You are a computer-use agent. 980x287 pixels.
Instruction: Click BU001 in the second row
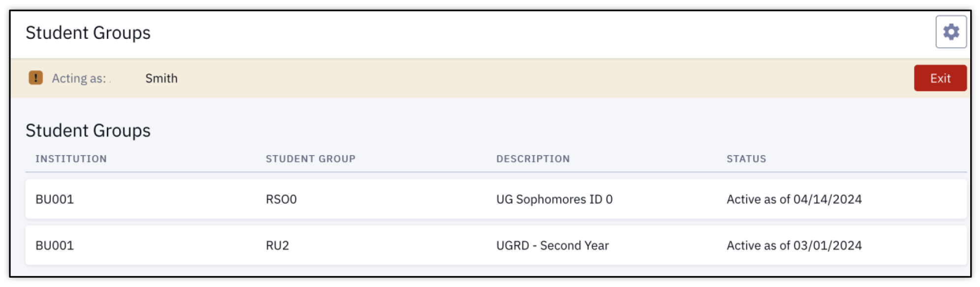tap(55, 246)
